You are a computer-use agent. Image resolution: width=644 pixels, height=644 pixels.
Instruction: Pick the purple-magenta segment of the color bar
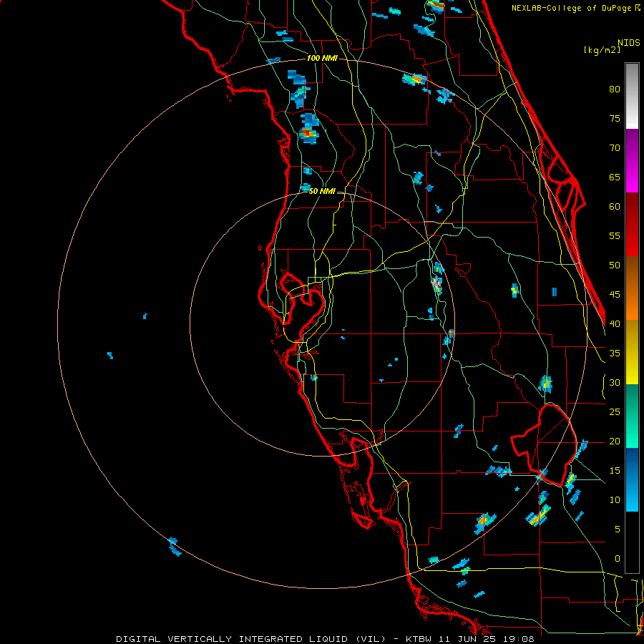pyautogui.click(x=632, y=160)
